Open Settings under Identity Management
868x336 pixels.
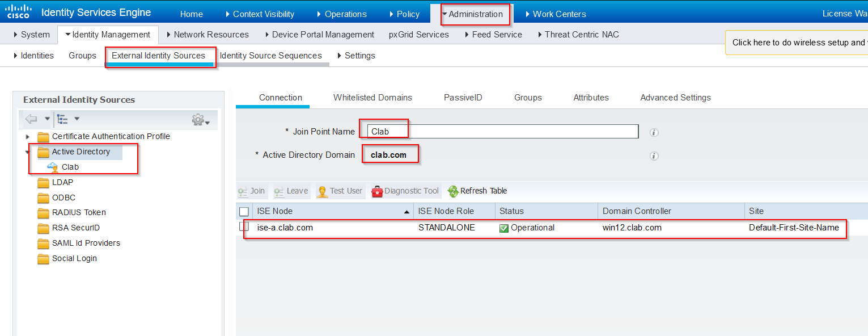[x=356, y=56]
